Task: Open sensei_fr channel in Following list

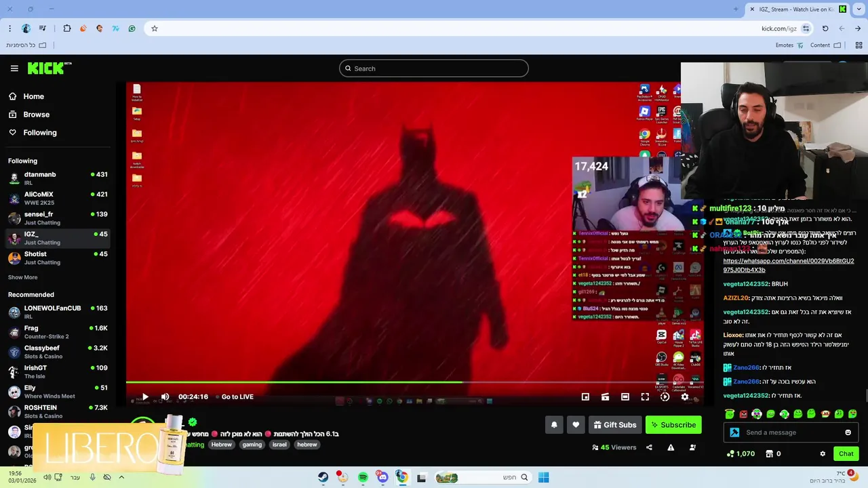Action: 58,218
